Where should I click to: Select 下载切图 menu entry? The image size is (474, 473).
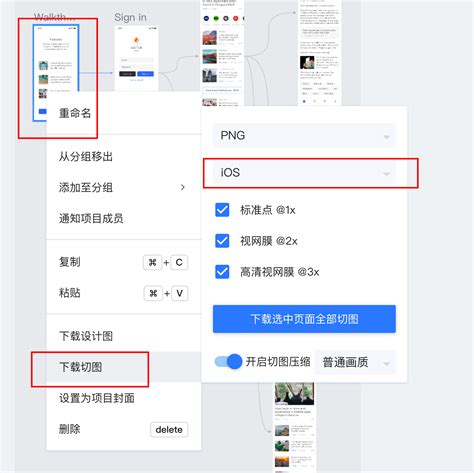pyautogui.click(x=124, y=367)
